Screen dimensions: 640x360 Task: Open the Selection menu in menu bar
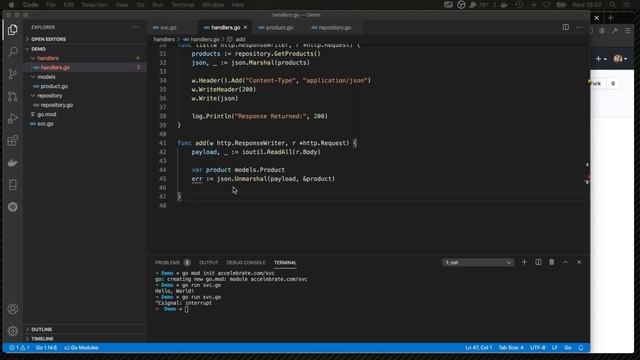click(94, 5)
